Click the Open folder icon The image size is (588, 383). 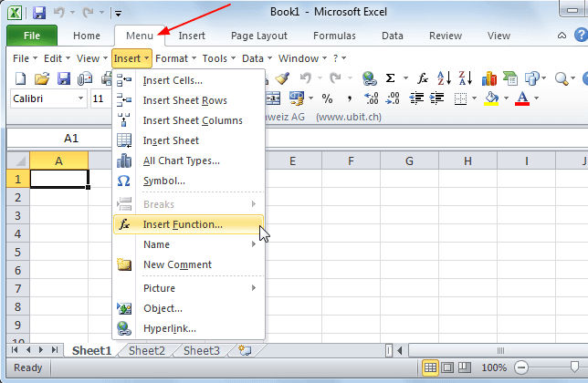[x=42, y=78]
